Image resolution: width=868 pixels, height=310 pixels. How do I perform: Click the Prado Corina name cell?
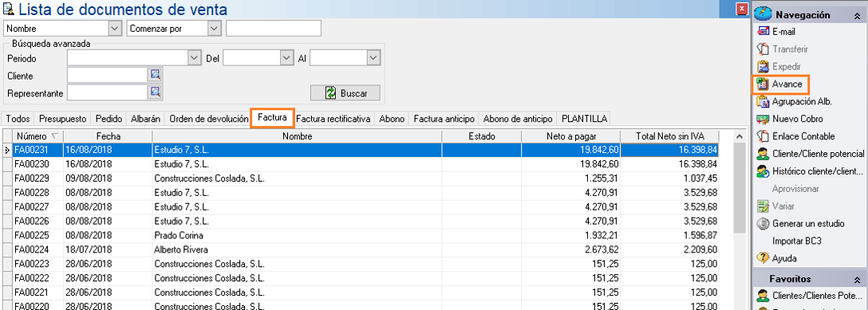[x=297, y=235]
